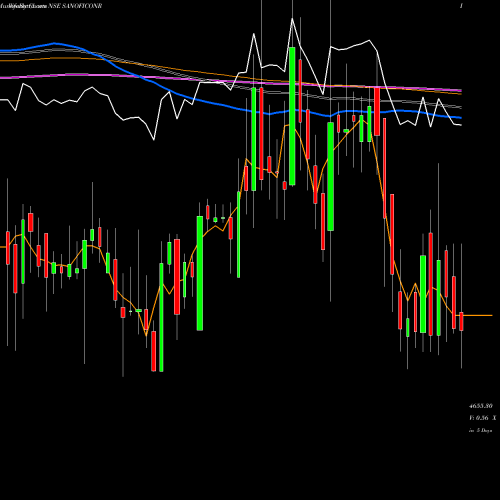Select the tallest green candle at the chart peak

292,116
